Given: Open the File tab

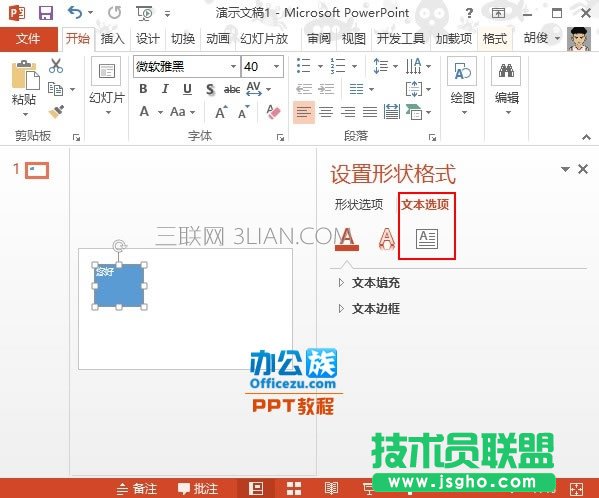Looking at the screenshot, I should (28, 39).
